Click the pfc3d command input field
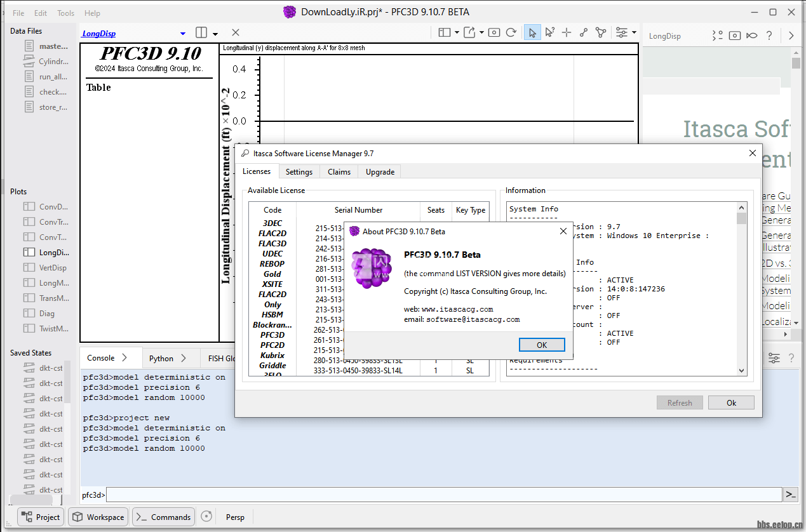 click(x=443, y=495)
